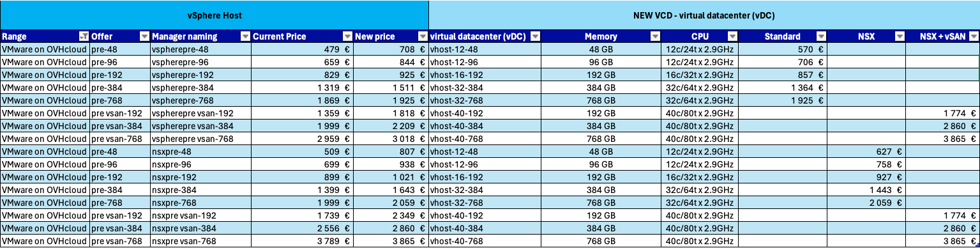Select the 3 789 € current price cell
Image resolution: width=980 pixels, height=248 pixels.
[302, 241]
